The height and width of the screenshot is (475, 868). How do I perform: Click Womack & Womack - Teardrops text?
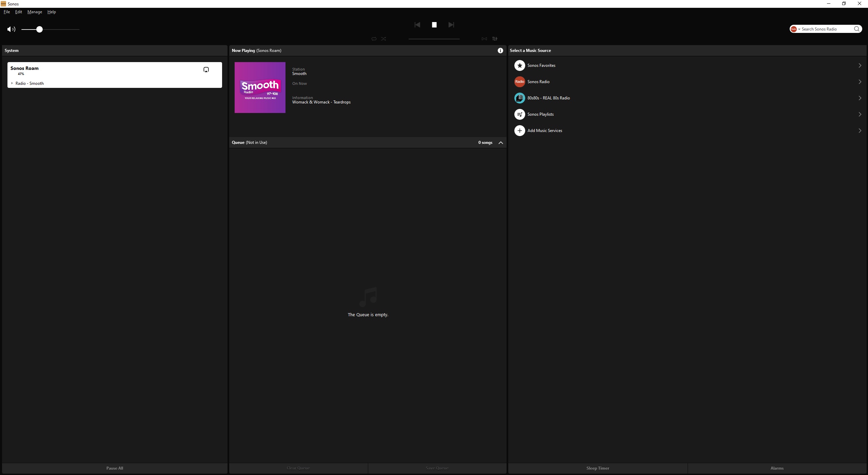[x=321, y=102]
